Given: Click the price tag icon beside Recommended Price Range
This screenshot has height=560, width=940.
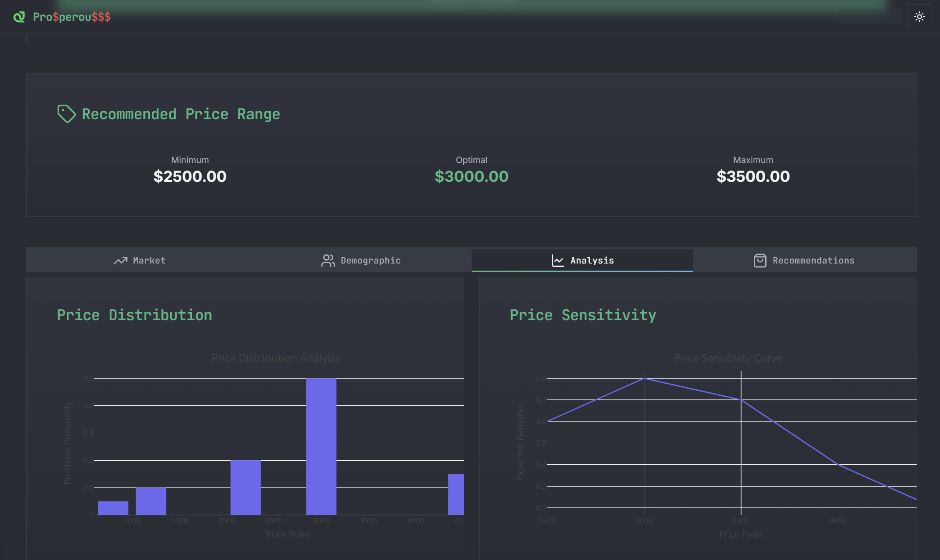Looking at the screenshot, I should tap(66, 114).
